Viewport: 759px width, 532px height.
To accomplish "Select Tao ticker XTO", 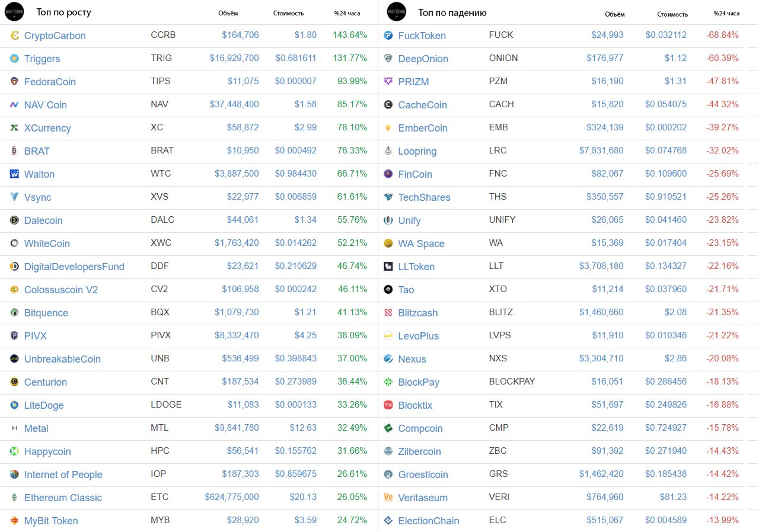I will point(498,289).
